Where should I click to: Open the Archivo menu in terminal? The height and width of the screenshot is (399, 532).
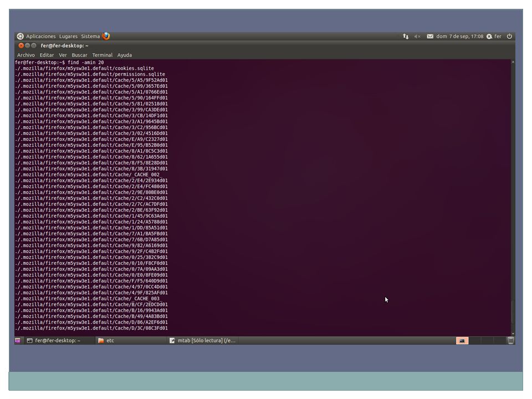26,55
